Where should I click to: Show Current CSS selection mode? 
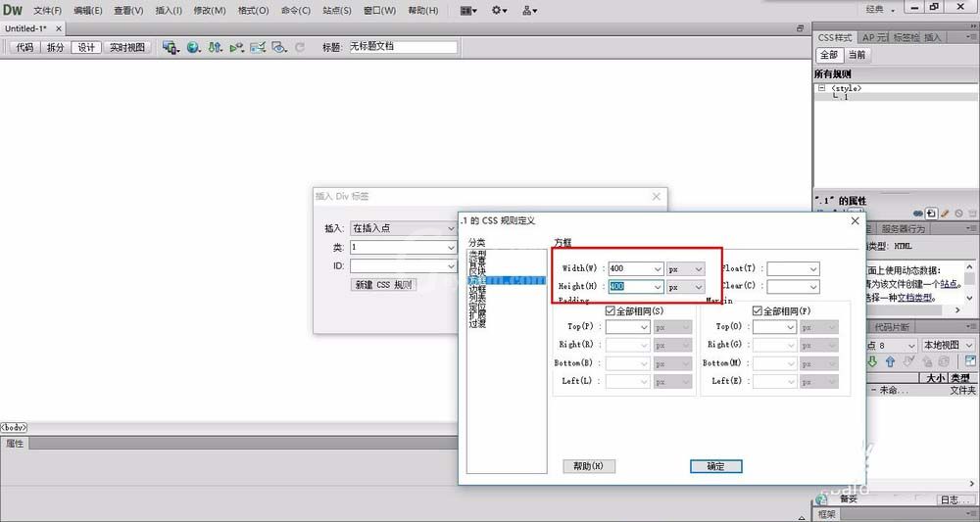[x=857, y=55]
